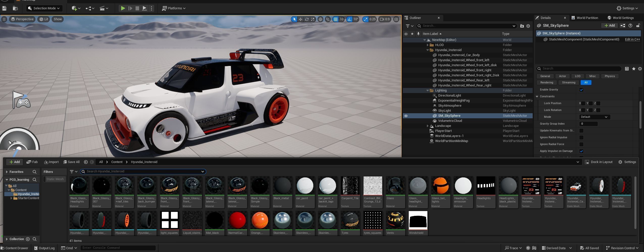Toggle surface snapping icon
This screenshot has width=644, height=252.
(328, 19)
